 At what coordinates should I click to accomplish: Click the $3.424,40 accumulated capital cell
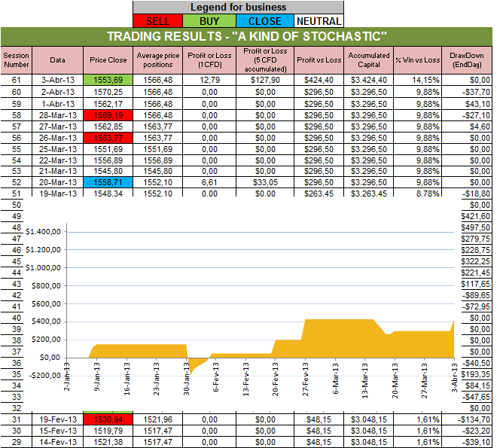[369, 79]
